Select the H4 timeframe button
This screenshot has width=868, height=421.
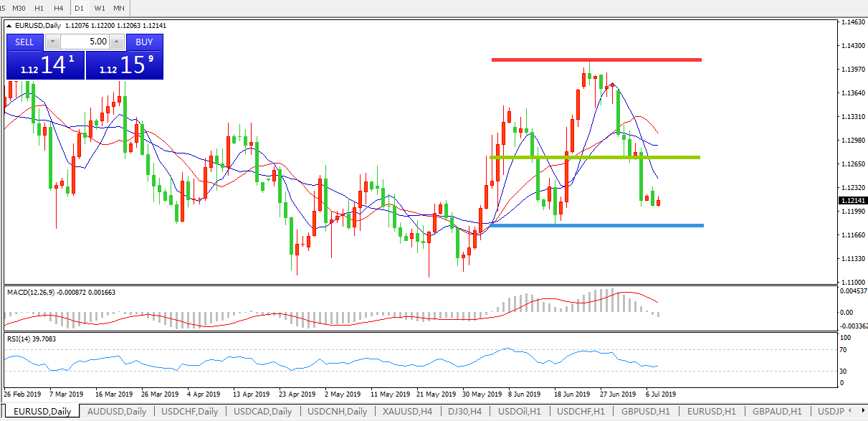(59, 8)
